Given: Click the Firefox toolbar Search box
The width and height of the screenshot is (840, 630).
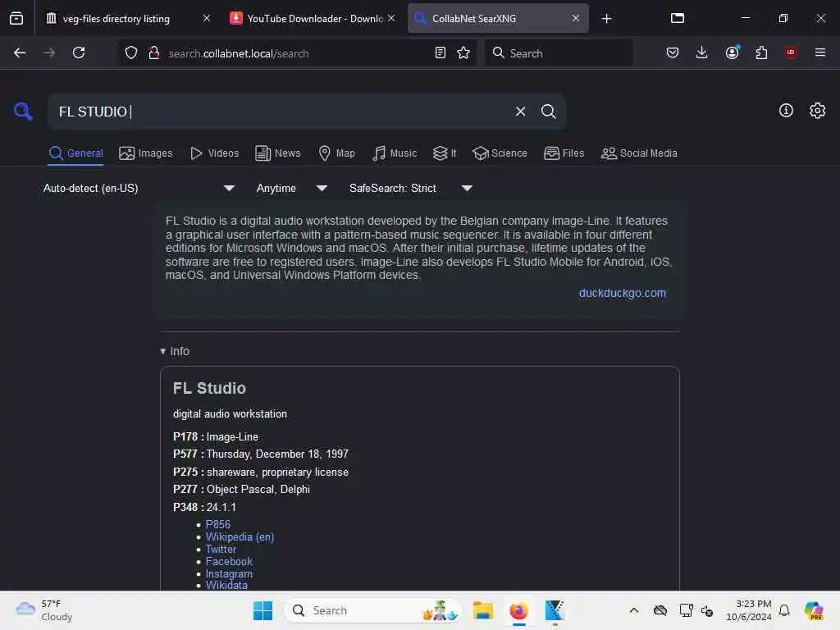Looking at the screenshot, I should click(x=559, y=52).
